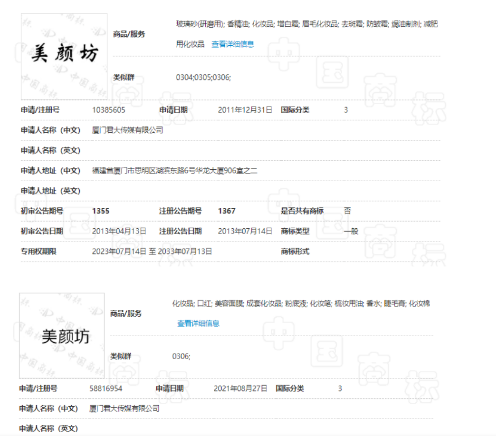Viewport: 496px width, 446px height.
Task: Select international class 3 beside 2021年08月27日
Action: (340, 388)
